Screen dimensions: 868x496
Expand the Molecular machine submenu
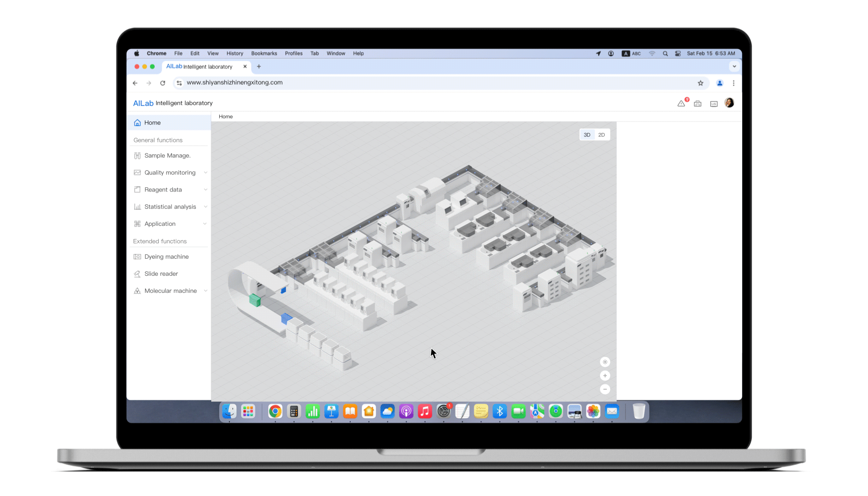[170, 291]
